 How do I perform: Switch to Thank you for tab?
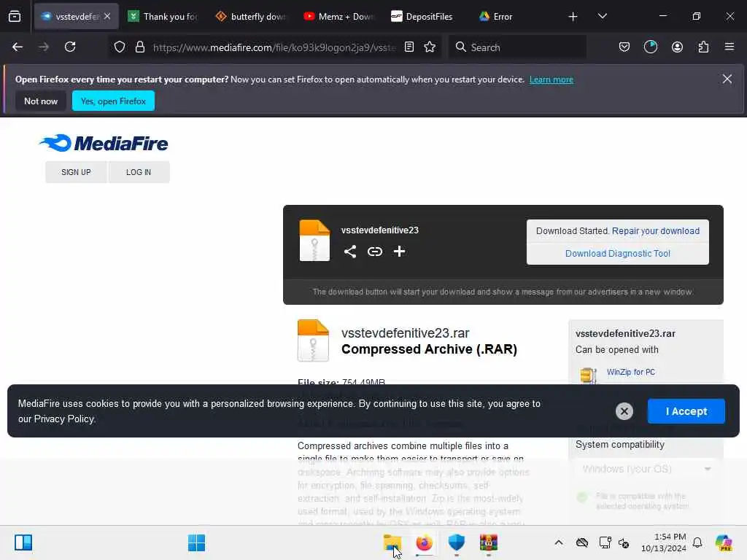click(163, 17)
